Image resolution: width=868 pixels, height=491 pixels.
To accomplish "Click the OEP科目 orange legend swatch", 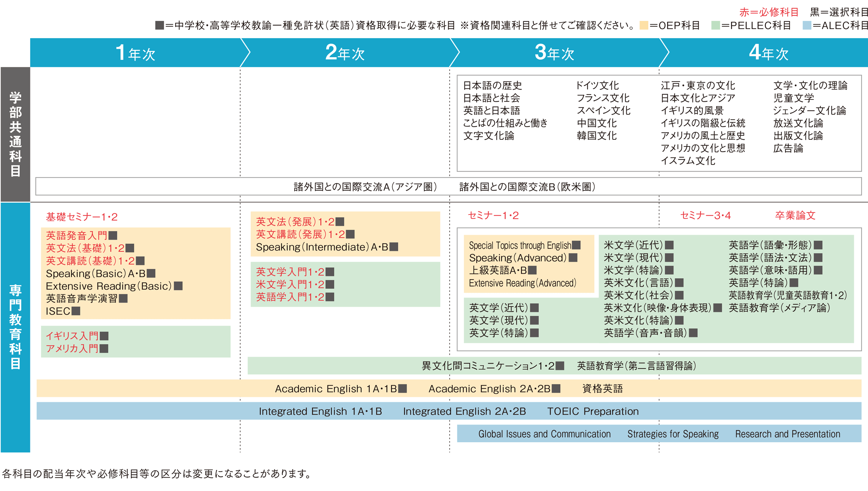I will (644, 26).
